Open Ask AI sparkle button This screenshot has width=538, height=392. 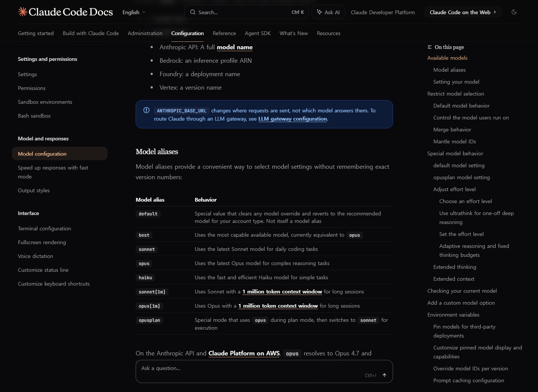(x=328, y=12)
